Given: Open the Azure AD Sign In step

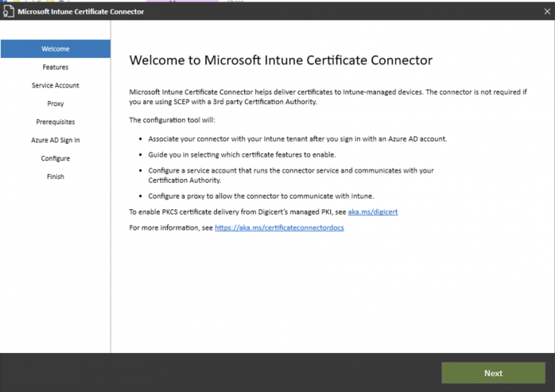Looking at the screenshot, I should 56,140.
